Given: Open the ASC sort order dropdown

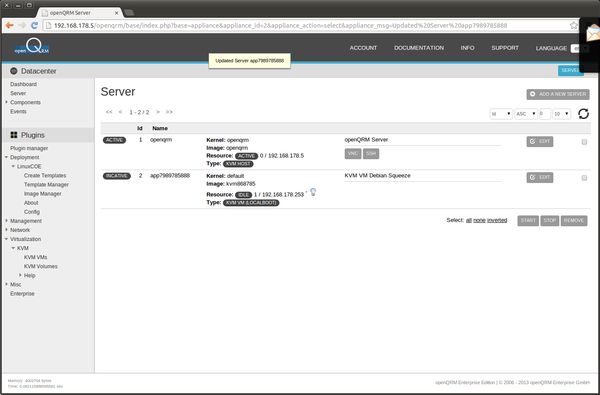Looking at the screenshot, I should (526, 114).
